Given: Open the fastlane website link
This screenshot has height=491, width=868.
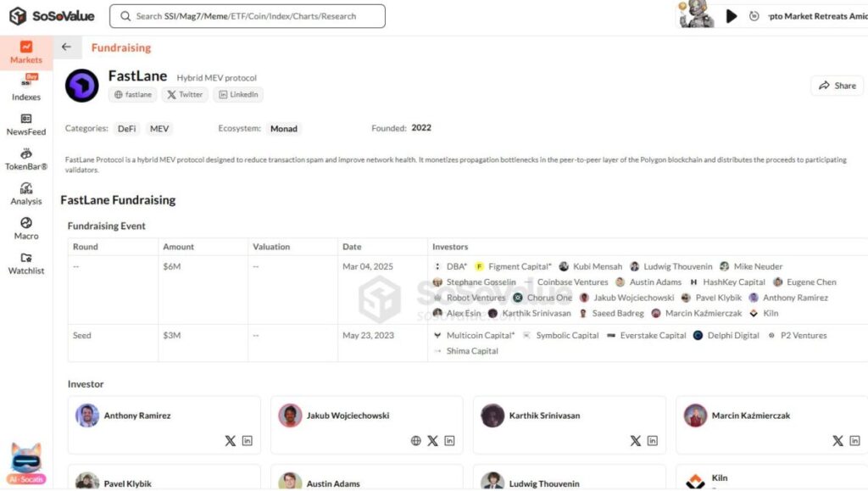Looking at the screenshot, I should 133,95.
